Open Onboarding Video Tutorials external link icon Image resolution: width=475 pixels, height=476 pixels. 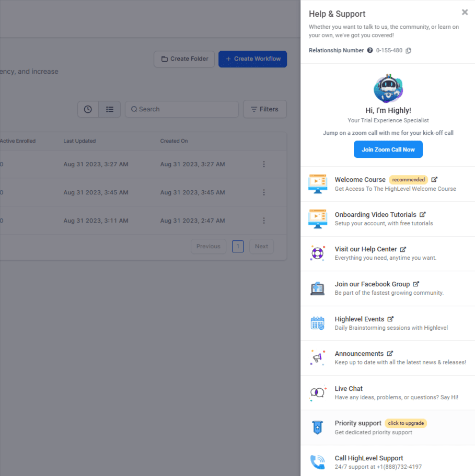click(x=423, y=214)
